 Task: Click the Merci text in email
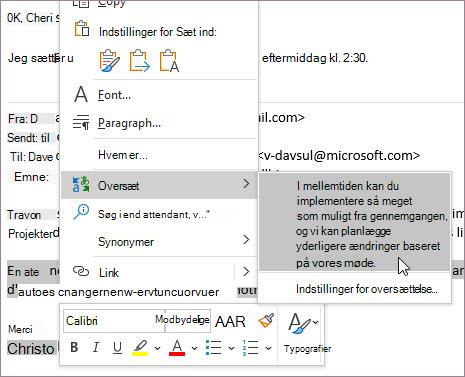tap(20, 329)
